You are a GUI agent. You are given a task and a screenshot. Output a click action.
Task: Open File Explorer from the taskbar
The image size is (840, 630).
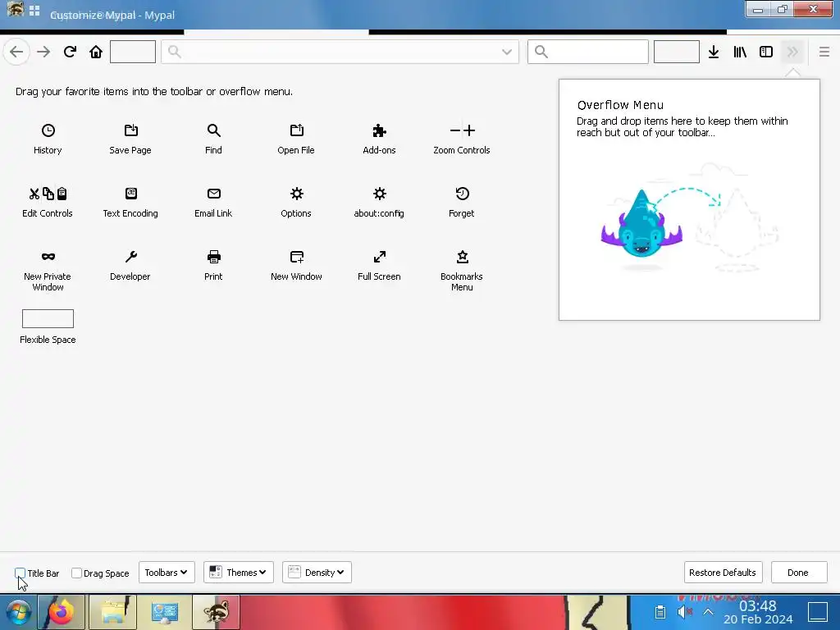tap(113, 612)
